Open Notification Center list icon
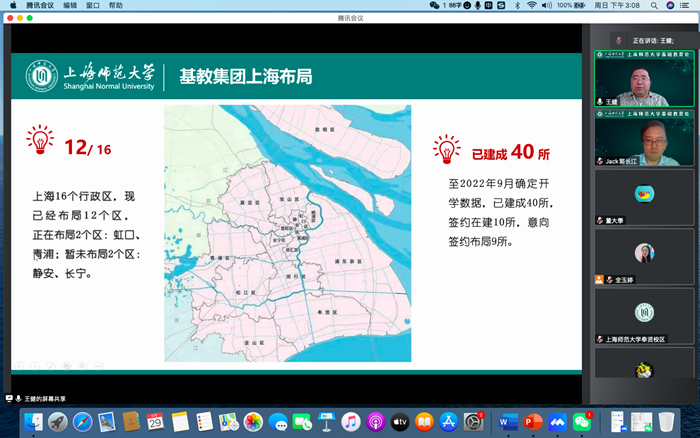 pos(684,5)
